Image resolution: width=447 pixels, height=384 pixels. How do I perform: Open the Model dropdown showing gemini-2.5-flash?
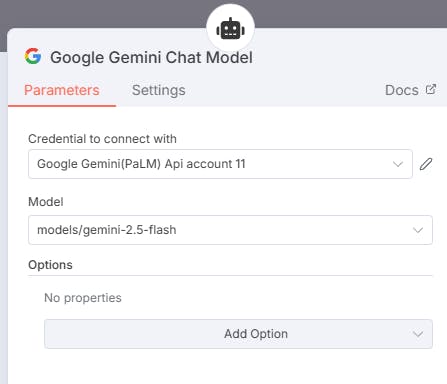[x=230, y=230]
